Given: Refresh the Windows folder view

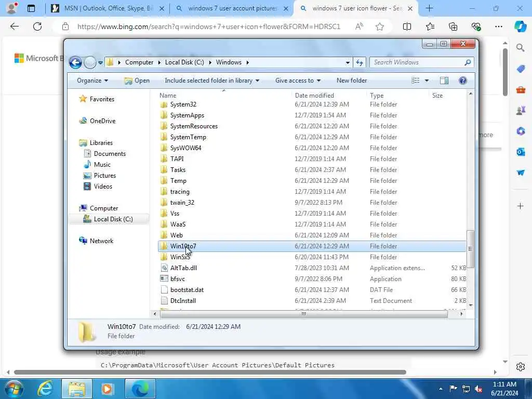Looking at the screenshot, I should (x=360, y=62).
